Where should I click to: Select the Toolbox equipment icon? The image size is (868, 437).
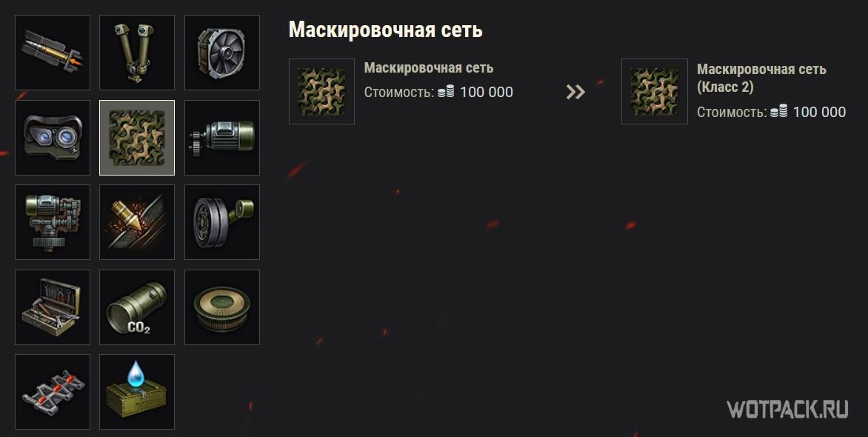click(53, 307)
